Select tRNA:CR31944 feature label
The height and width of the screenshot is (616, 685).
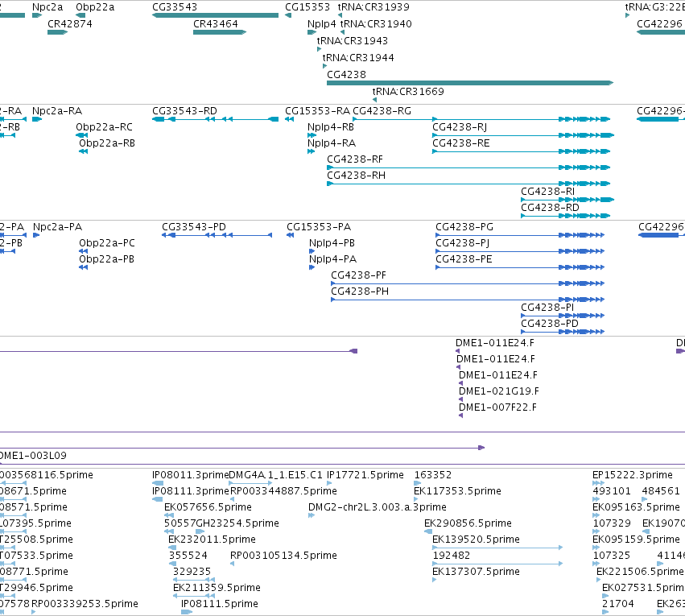358,58
